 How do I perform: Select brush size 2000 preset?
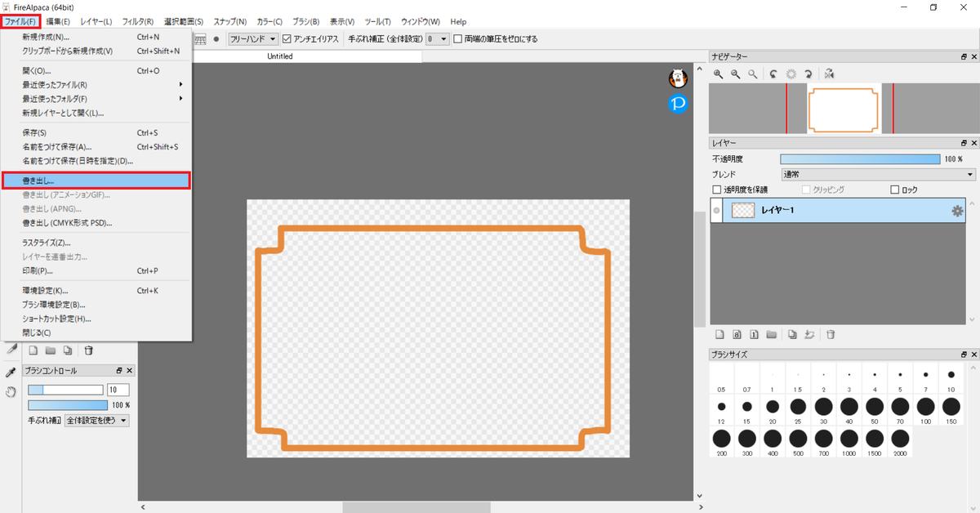tap(899, 444)
